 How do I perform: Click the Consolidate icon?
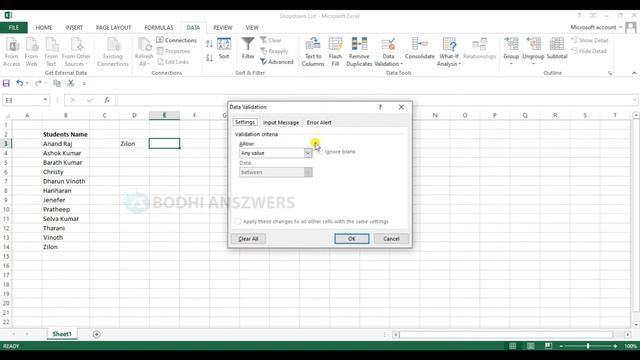pyautogui.click(x=420, y=49)
